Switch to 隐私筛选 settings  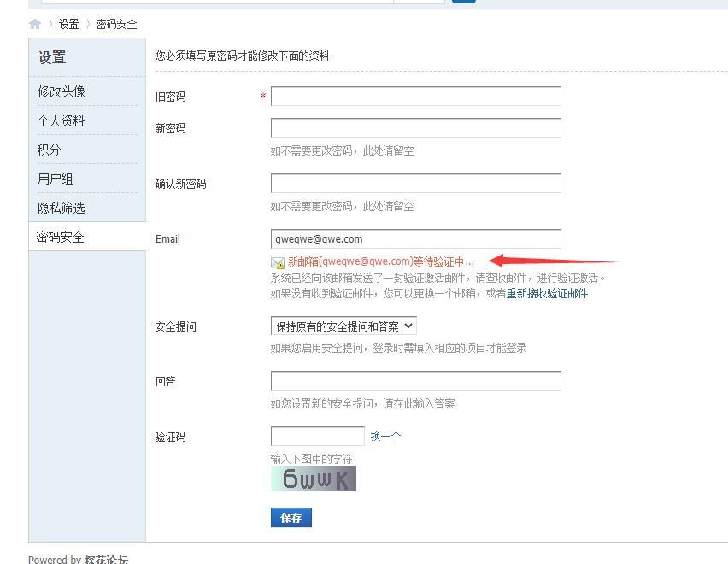[62, 208]
